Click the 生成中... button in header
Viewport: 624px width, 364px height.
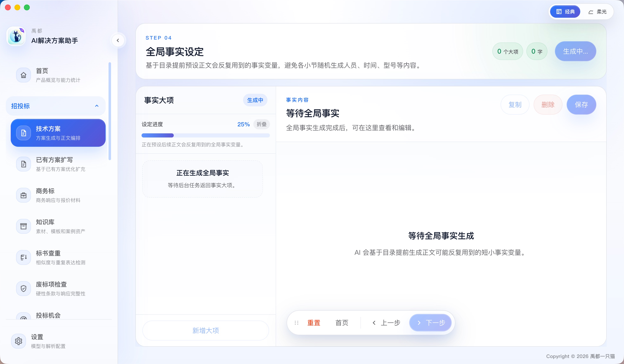pyautogui.click(x=576, y=51)
